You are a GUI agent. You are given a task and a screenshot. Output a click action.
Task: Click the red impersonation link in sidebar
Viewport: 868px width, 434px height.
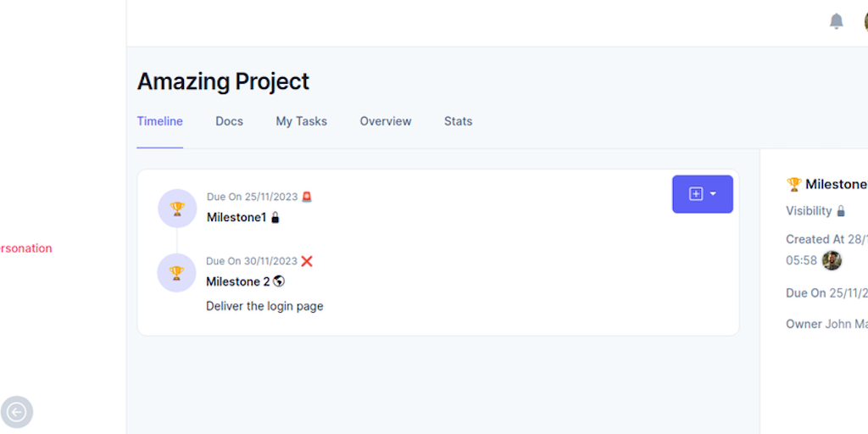[26, 248]
